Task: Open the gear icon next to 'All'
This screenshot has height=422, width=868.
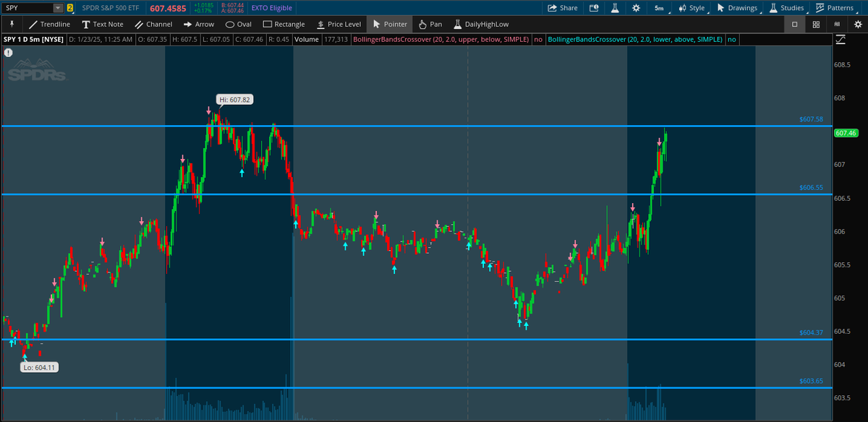Action: tap(856, 24)
